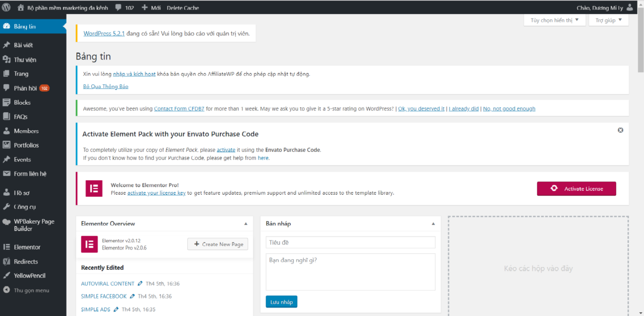This screenshot has width=644, height=316.
Task: Open SIMPLE FACEBOOK recently edited page
Action: [104, 296]
